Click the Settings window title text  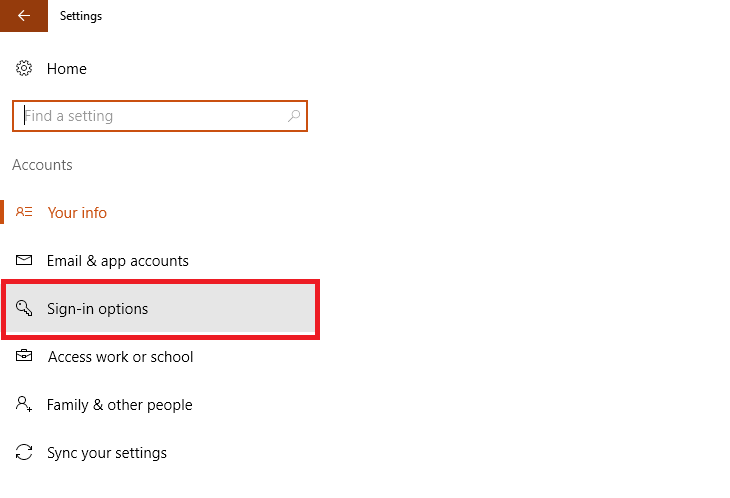[81, 16]
